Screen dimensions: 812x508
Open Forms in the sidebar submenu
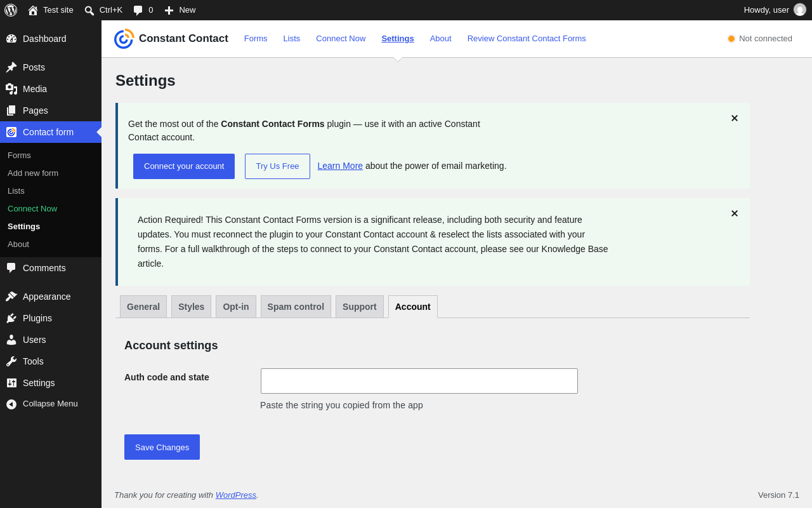pos(19,156)
